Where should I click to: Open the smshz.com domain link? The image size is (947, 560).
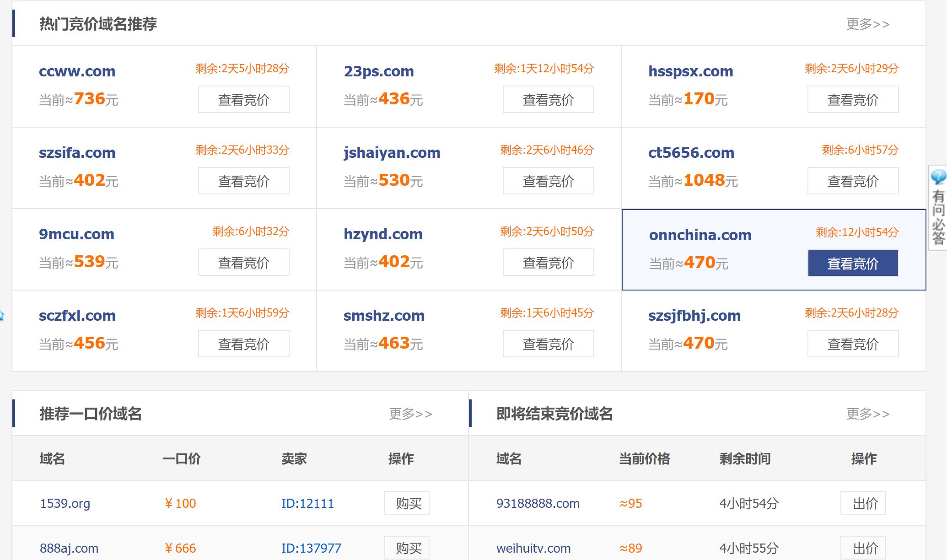[x=384, y=315]
